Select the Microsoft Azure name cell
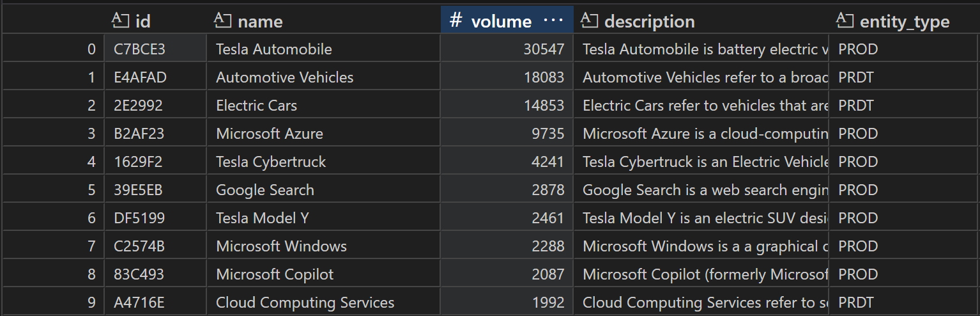980x316 pixels. coord(323,134)
